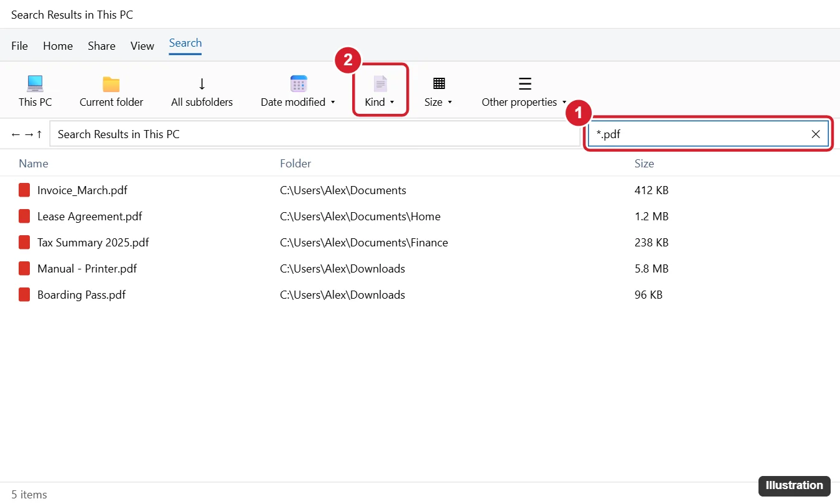Click the PDF icon for Manual - Printer.pdf
The image size is (840, 504).
coord(24,269)
